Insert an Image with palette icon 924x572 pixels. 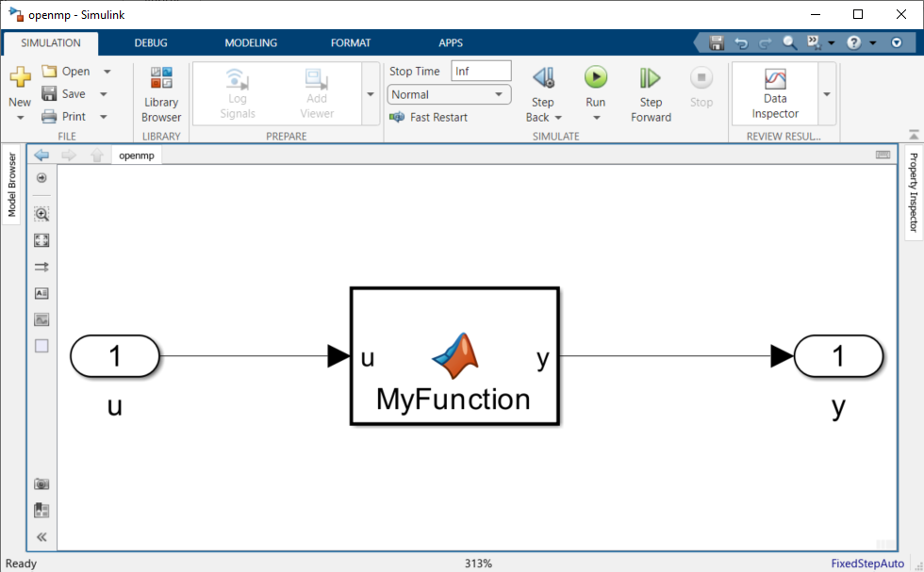point(41,319)
